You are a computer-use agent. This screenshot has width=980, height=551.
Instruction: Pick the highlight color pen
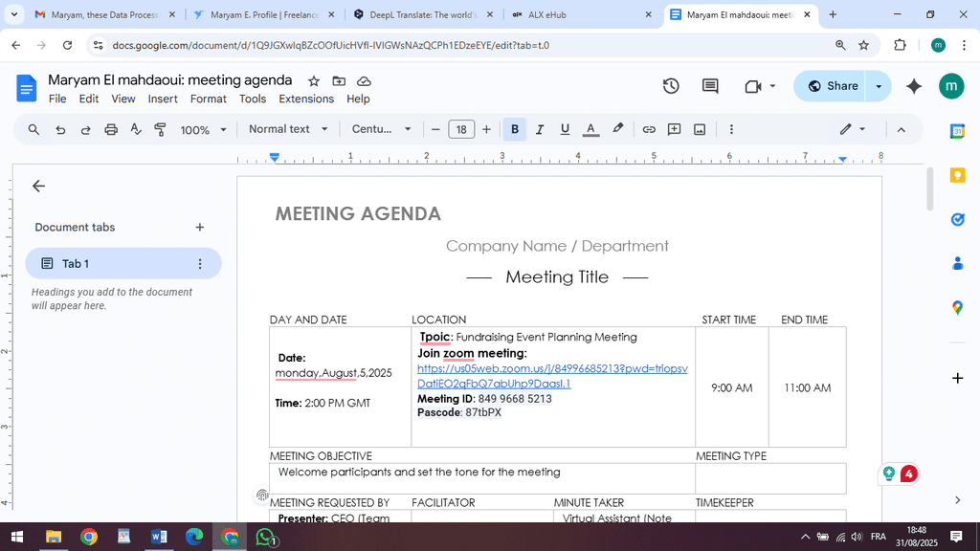[618, 129]
